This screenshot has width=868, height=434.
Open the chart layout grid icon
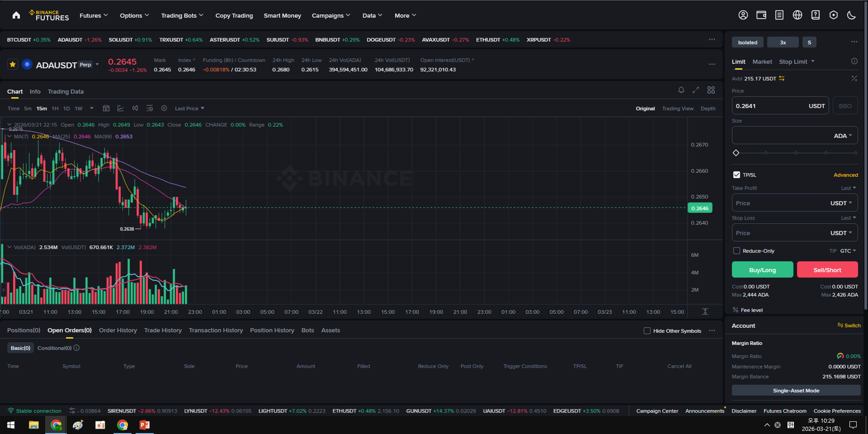pyautogui.click(x=711, y=90)
